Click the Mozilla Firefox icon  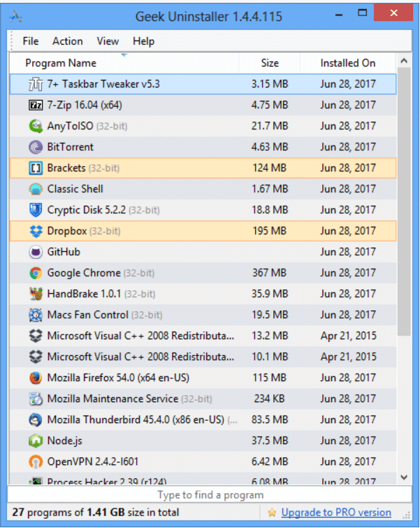point(36,378)
